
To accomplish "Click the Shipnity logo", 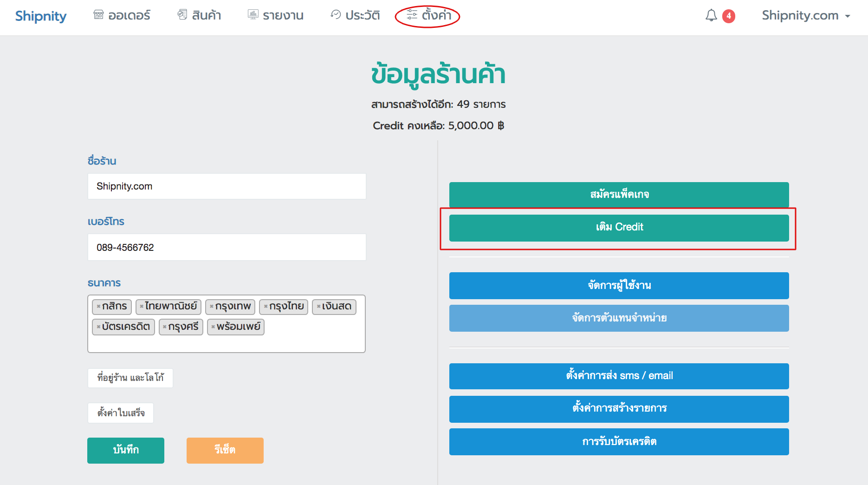I will point(41,16).
